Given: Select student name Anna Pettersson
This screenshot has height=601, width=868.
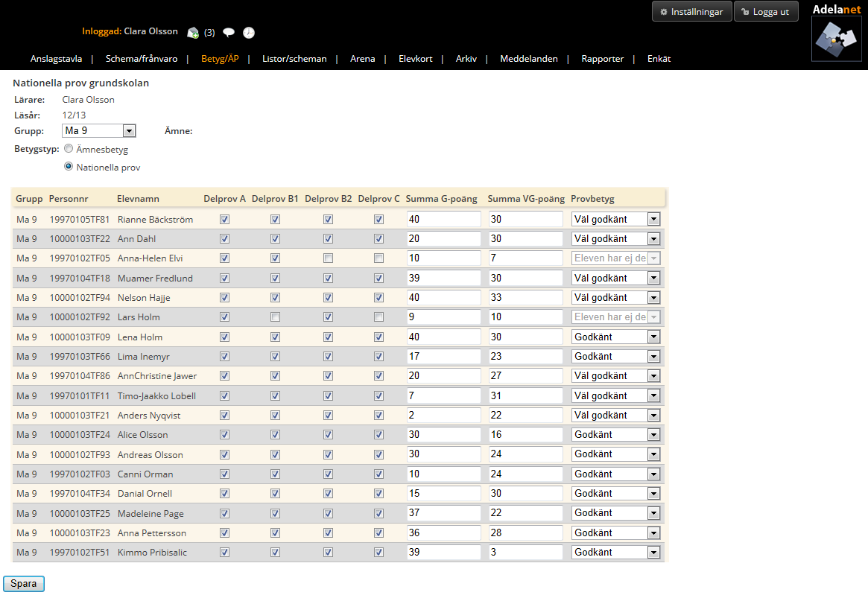Looking at the screenshot, I should (152, 533).
